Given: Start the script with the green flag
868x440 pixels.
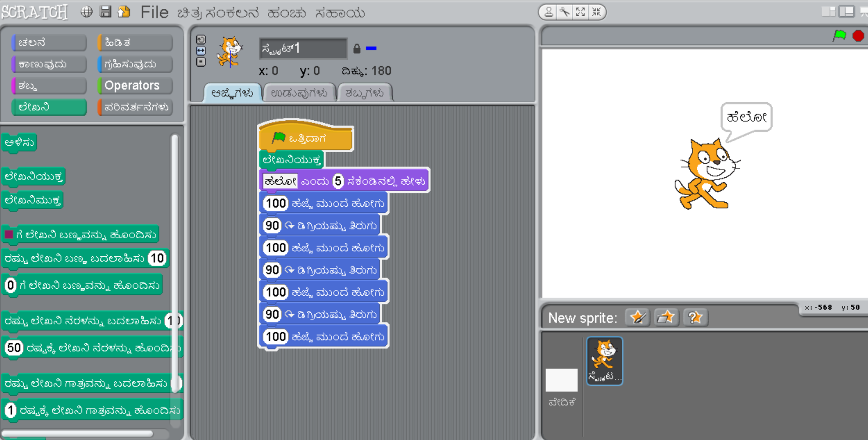Looking at the screenshot, I should tap(839, 36).
